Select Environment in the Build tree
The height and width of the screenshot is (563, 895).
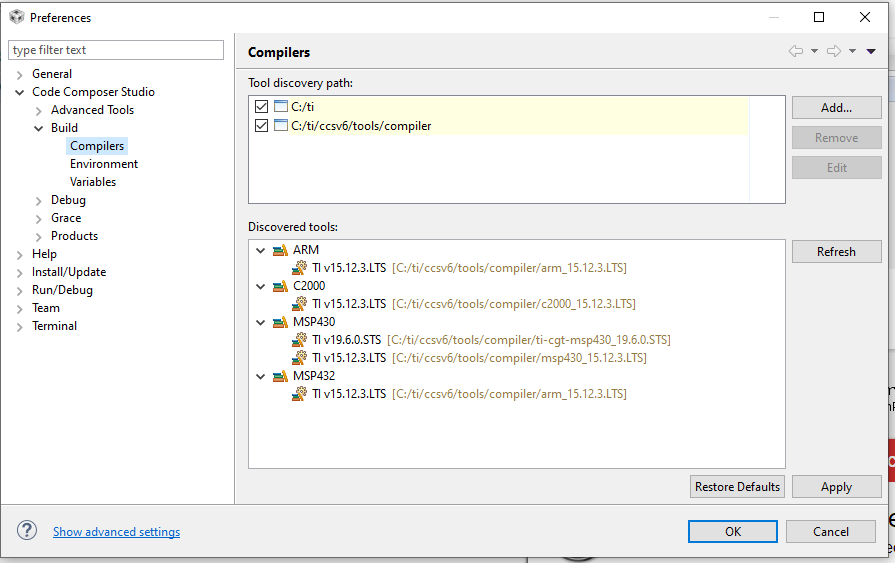104,164
